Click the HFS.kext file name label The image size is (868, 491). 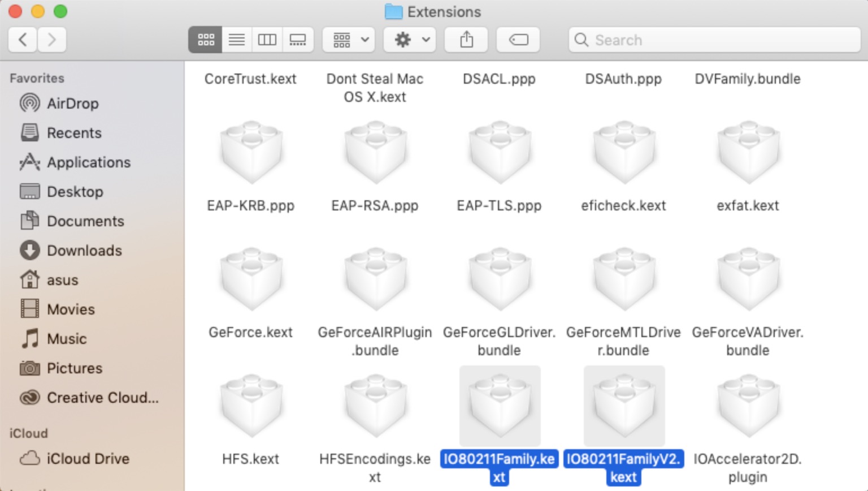coord(250,459)
